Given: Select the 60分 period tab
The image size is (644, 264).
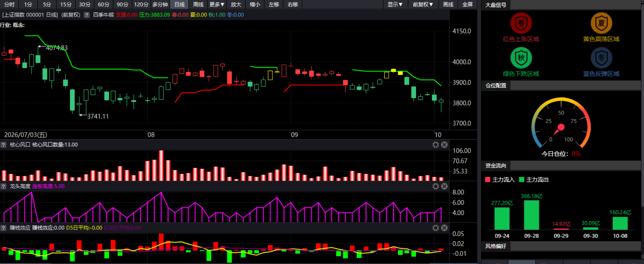Looking at the screenshot, I should [104, 4].
